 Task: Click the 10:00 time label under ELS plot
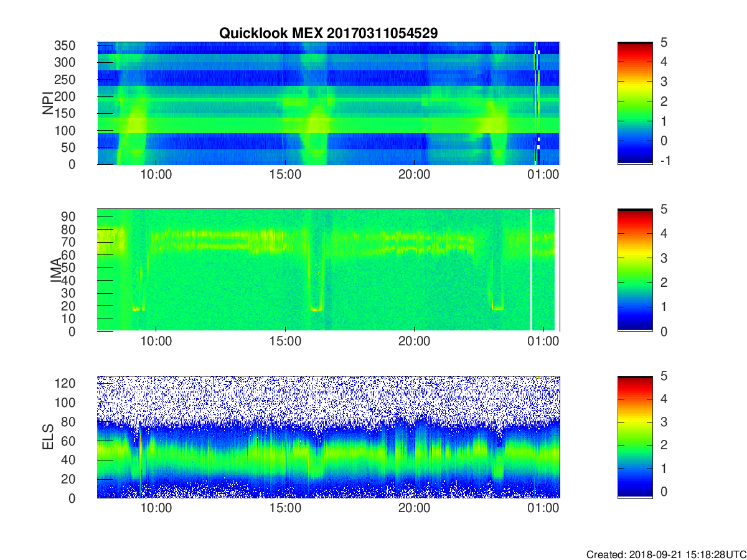(156, 509)
